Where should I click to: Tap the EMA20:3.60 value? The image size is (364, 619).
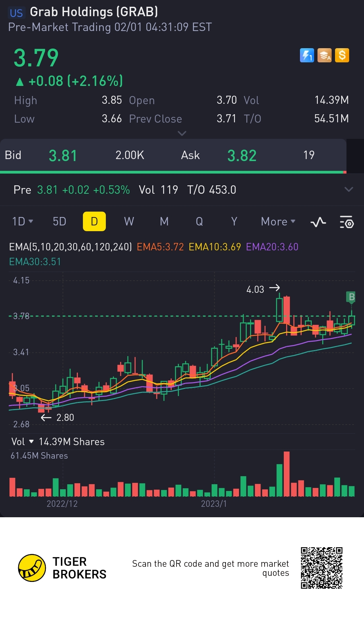point(272,247)
